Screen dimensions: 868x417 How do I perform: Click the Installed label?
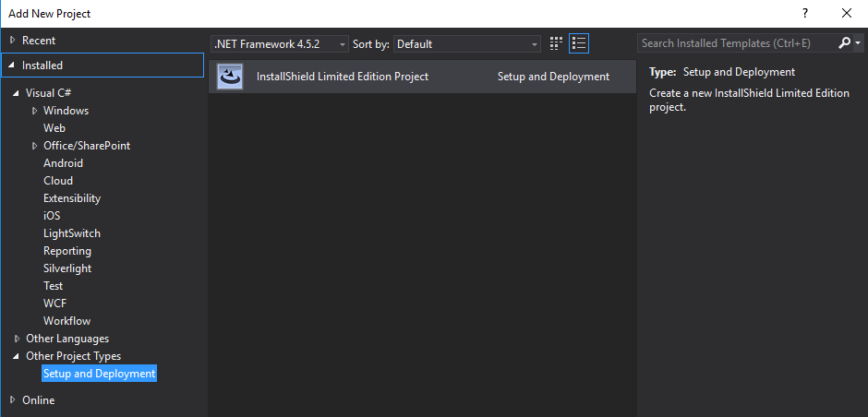42,66
